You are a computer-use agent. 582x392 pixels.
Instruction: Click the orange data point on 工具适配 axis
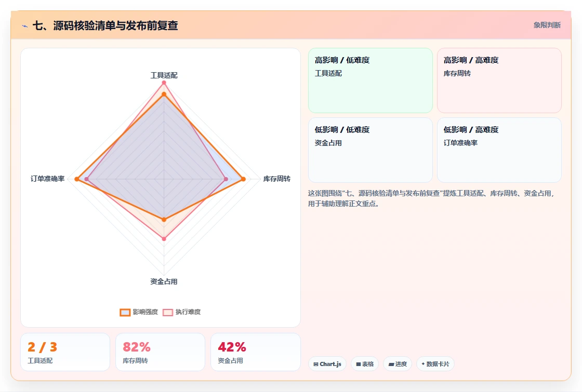point(164,94)
